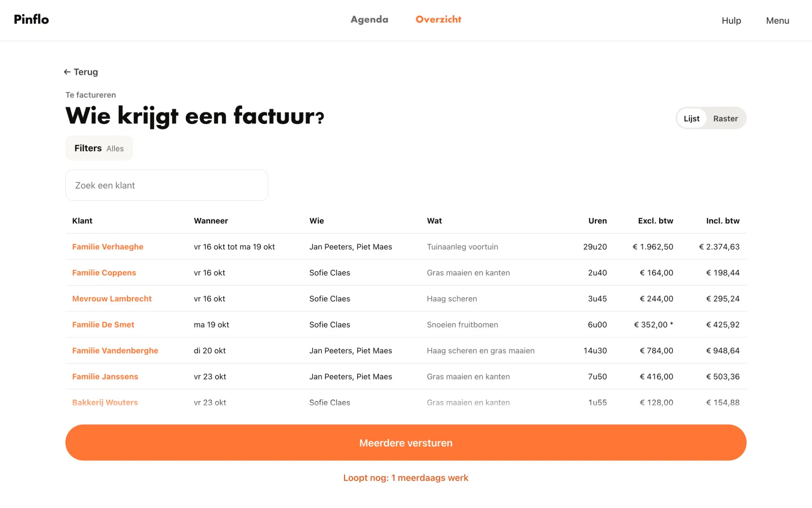Click the 'Te factureren' label

point(90,95)
